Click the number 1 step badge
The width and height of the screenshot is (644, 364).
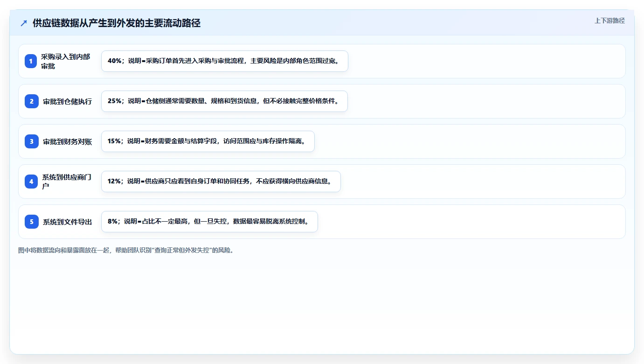pos(31,61)
